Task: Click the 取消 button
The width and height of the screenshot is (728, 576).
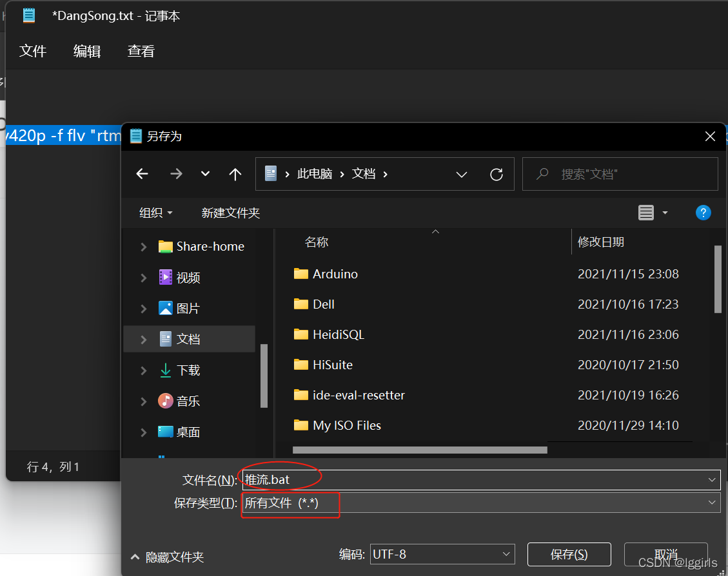Action: (x=665, y=554)
